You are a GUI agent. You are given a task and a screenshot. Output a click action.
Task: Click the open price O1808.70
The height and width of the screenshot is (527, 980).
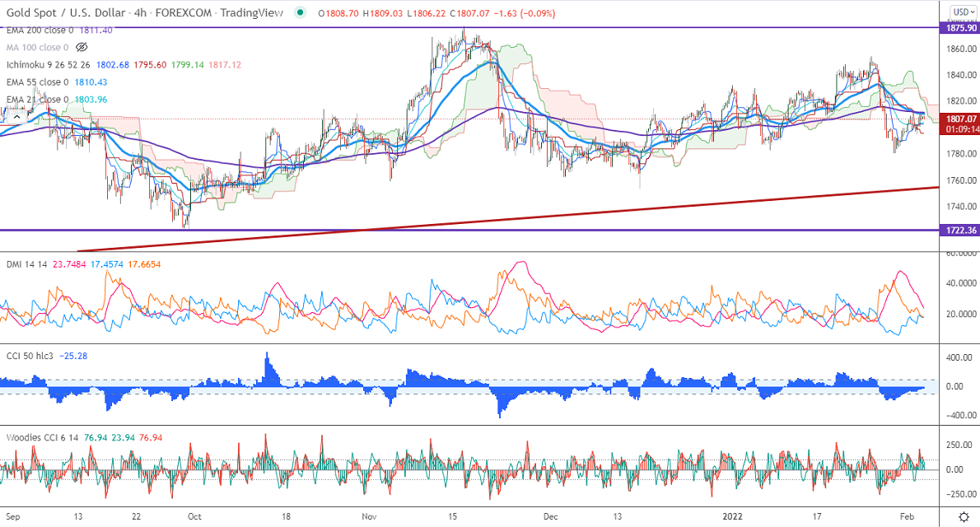pyautogui.click(x=338, y=13)
